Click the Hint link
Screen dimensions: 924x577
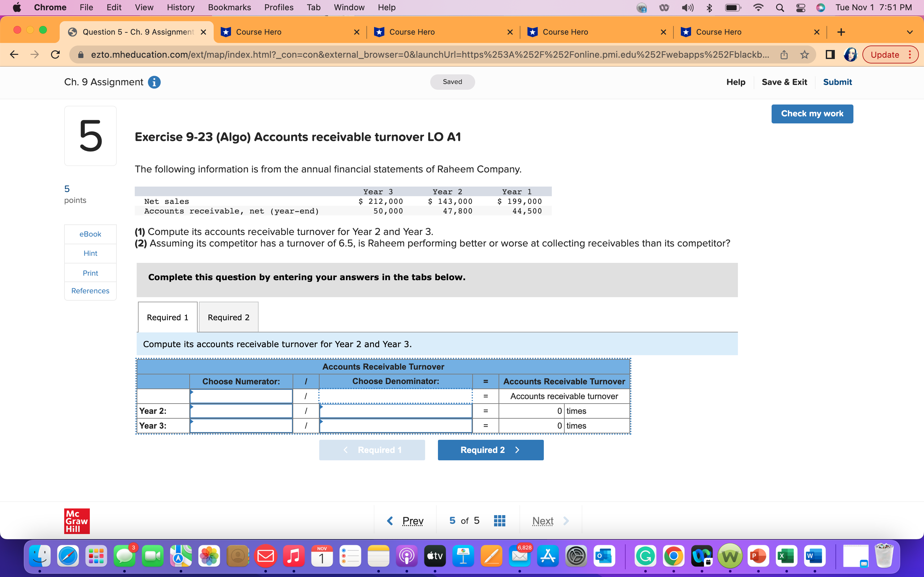click(90, 253)
